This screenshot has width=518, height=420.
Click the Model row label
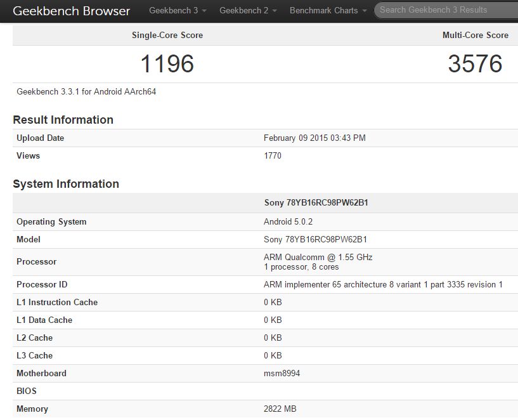click(x=29, y=239)
